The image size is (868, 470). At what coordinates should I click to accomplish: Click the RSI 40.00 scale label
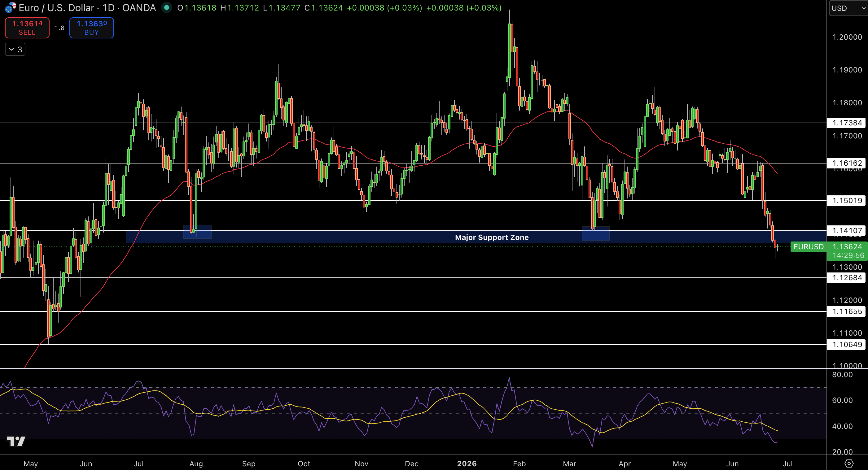point(842,426)
